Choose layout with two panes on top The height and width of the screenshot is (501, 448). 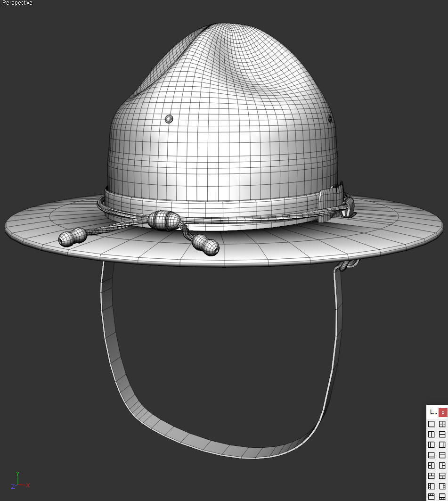431,476
